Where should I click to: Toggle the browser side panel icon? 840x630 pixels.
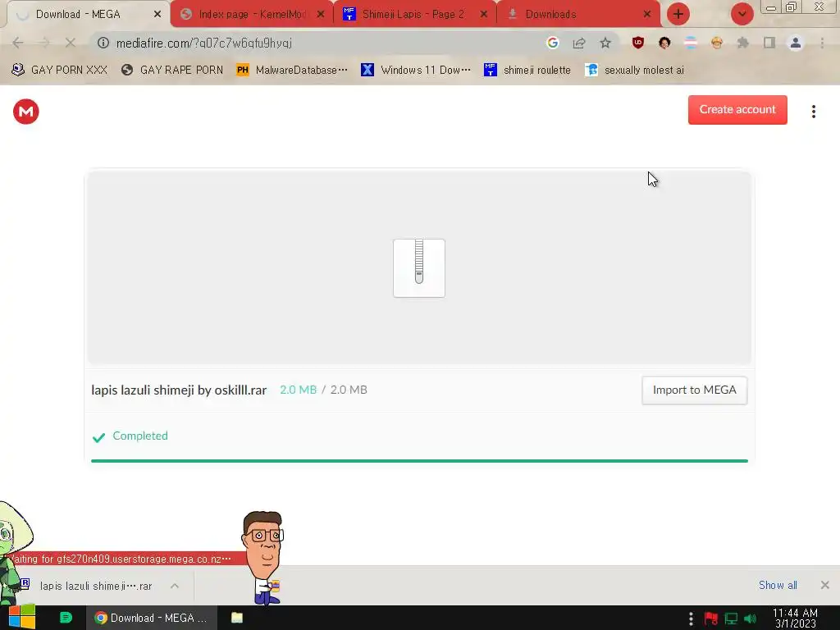point(769,43)
